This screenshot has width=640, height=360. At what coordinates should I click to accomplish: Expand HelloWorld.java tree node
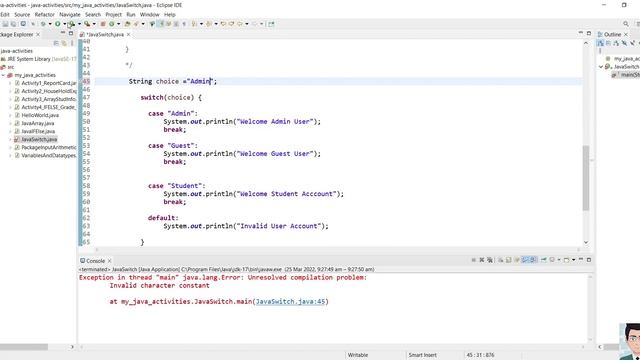pos(10,115)
